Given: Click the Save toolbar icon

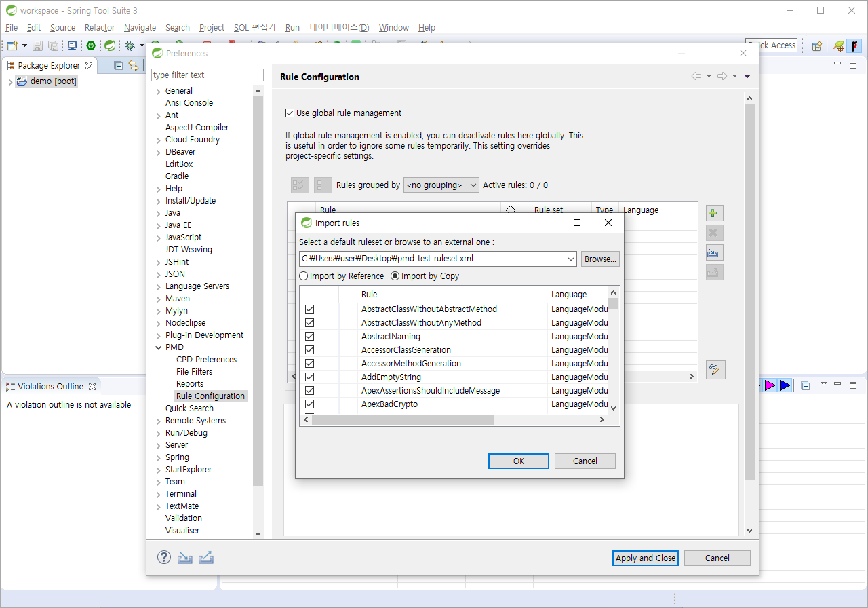Looking at the screenshot, I should click(x=37, y=45).
